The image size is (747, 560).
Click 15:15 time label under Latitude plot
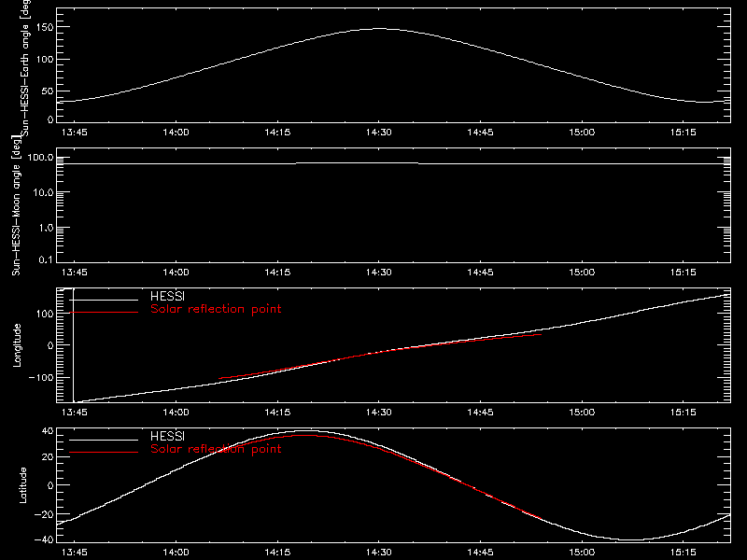pos(684,553)
